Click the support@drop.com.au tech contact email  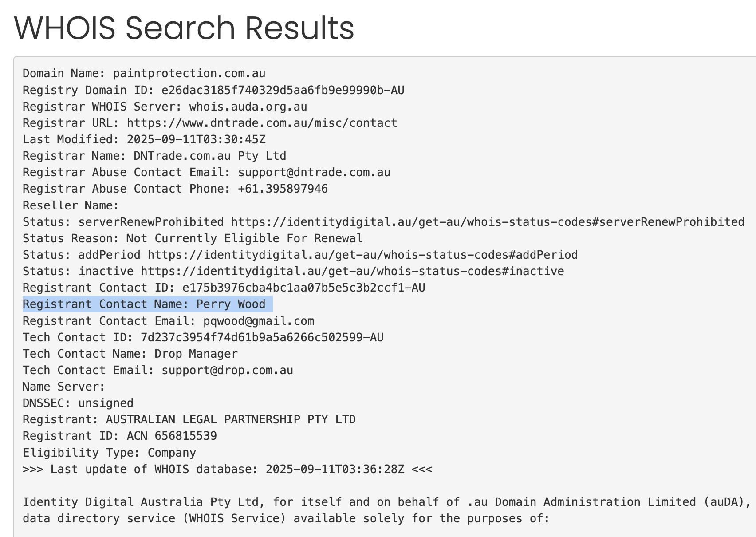227,371
